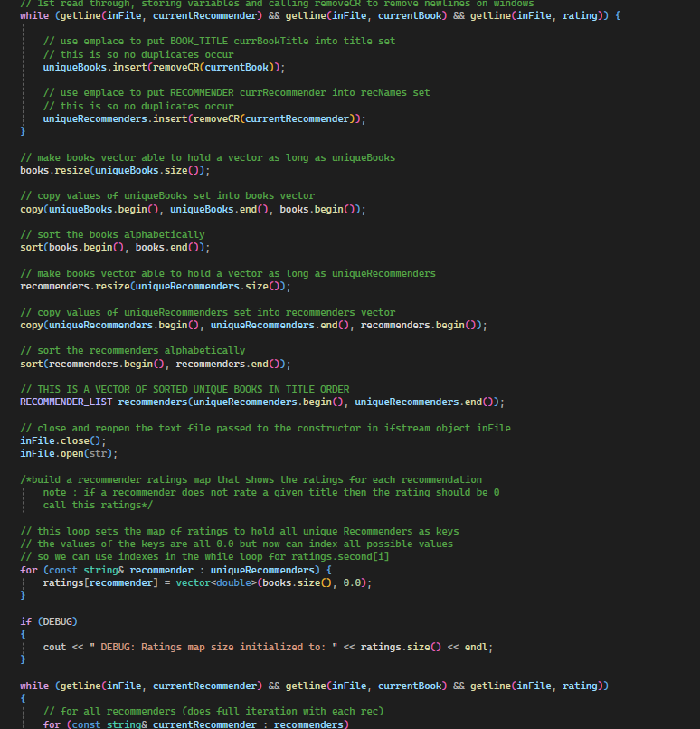Click the copy(uniqueRecommenders.begin(), ...) statement
The height and width of the screenshot is (729, 700).
pyautogui.click(x=253, y=325)
